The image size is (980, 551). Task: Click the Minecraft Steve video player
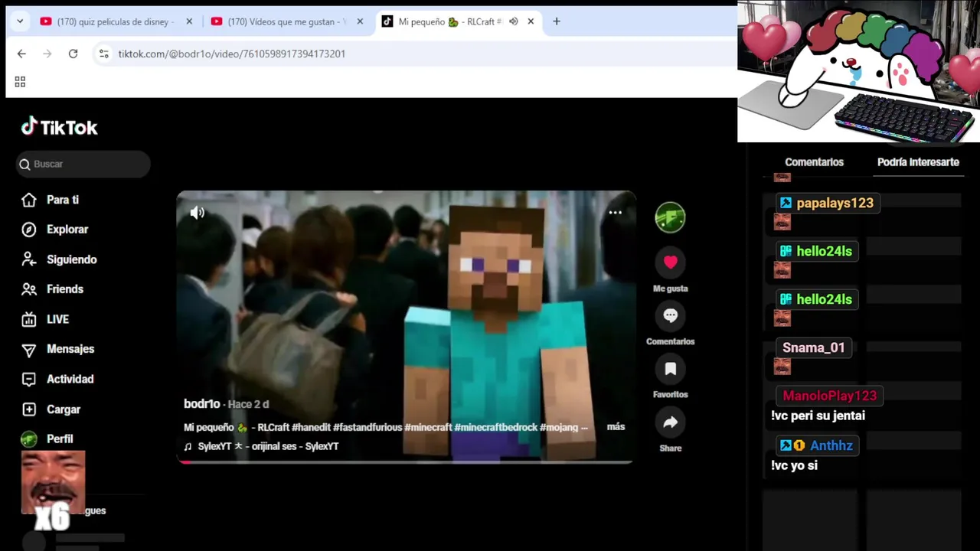[405, 327]
